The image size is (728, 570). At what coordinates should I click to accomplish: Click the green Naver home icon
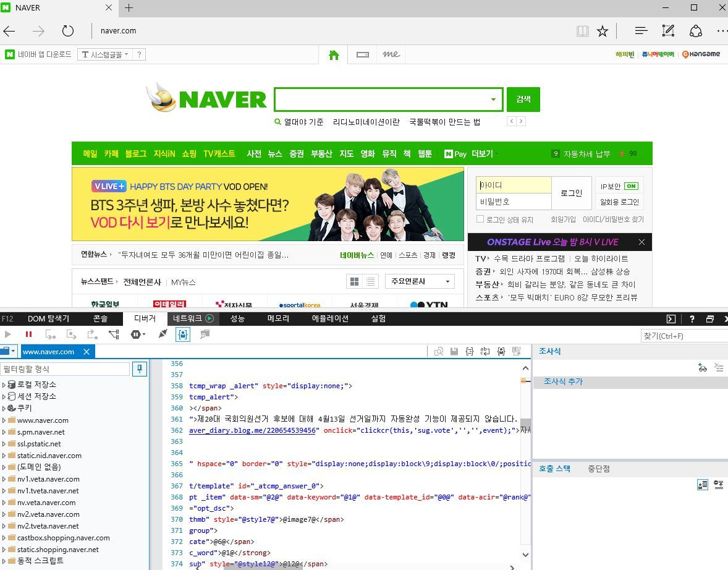pos(334,55)
